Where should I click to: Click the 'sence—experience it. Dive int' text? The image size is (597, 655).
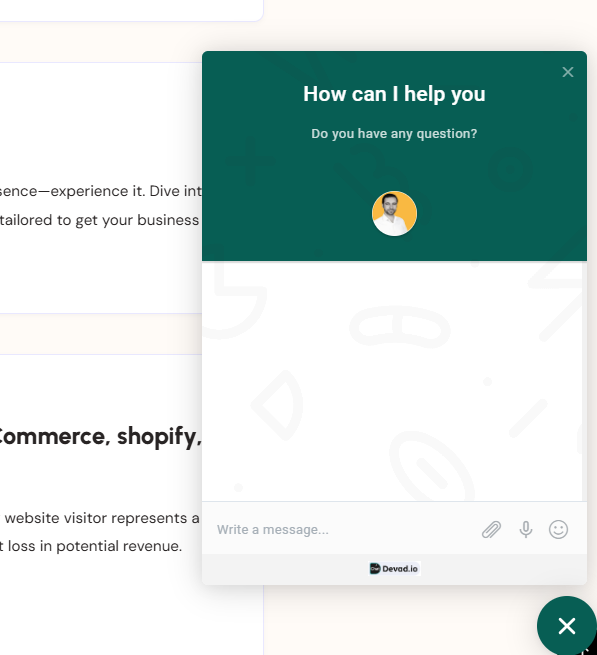coord(101,191)
